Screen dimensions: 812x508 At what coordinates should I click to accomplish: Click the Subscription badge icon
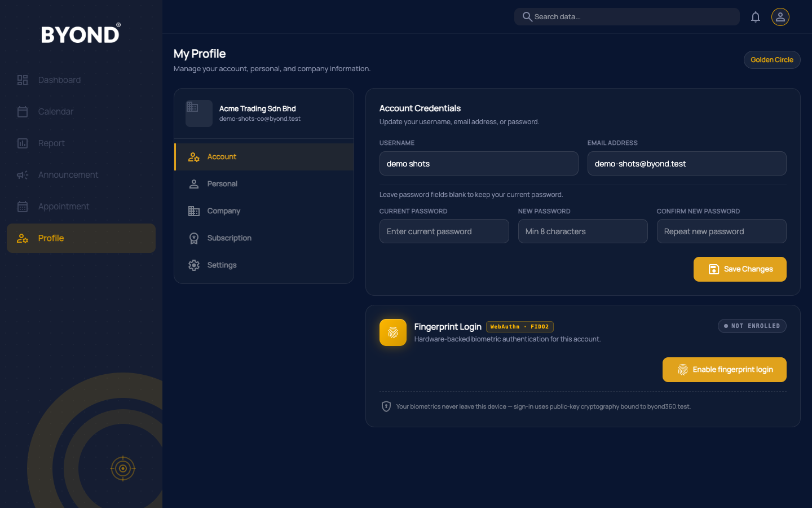[x=194, y=238]
